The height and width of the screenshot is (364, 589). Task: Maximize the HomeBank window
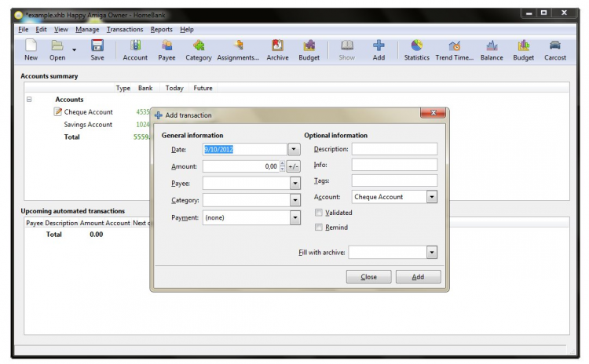[x=543, y=13]
